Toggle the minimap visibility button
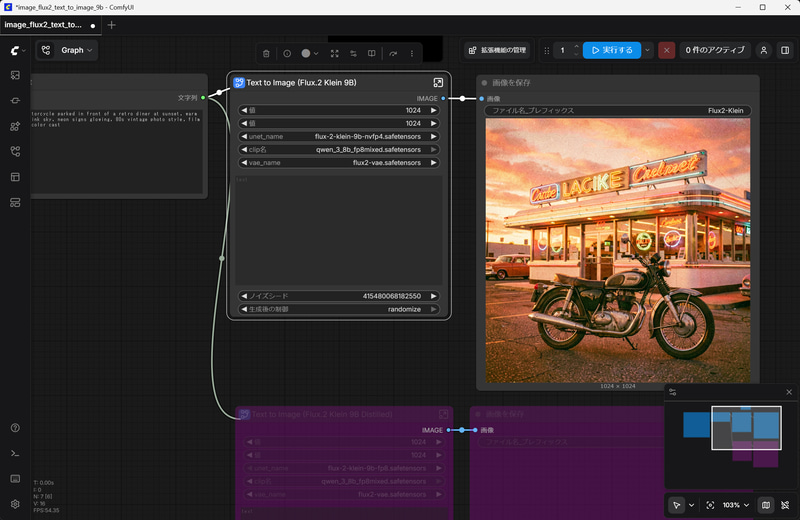Image resolution: width=800 pixels, height=520 pixels. pyautogui.click(x=765, y=505)
